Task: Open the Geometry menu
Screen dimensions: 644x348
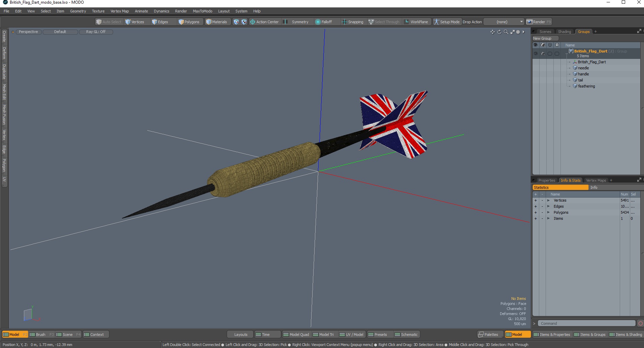Action: [x=78, y=11]
